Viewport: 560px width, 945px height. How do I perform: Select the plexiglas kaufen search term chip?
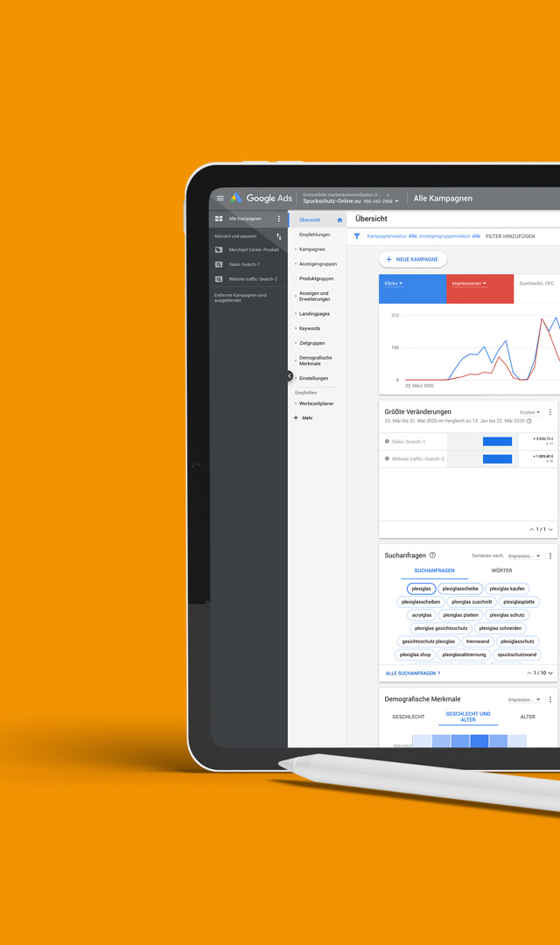[507, 589]
